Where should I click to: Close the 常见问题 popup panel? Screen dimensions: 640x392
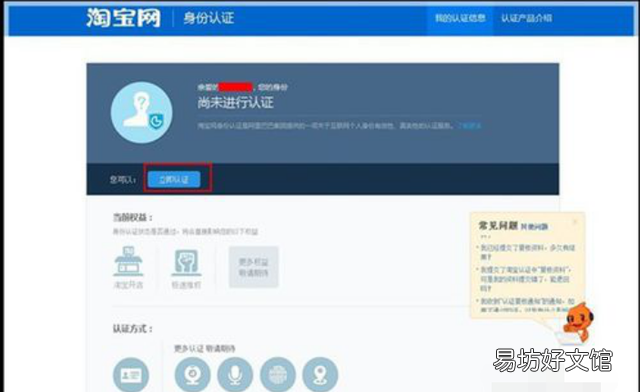(575, 223)
